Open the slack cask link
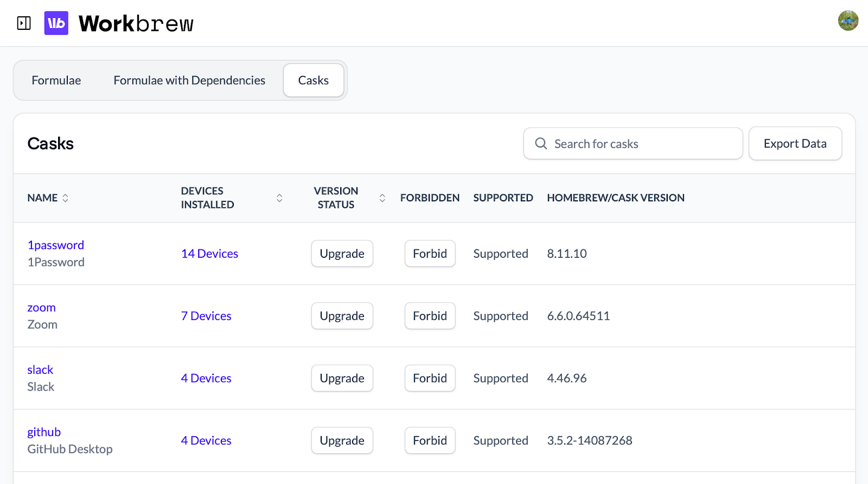 41,370
